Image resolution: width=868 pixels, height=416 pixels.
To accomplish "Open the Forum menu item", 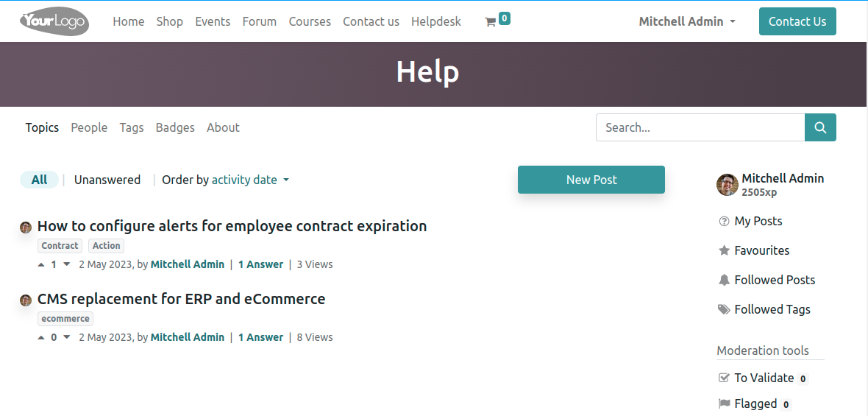I will [x=259, y=21].
